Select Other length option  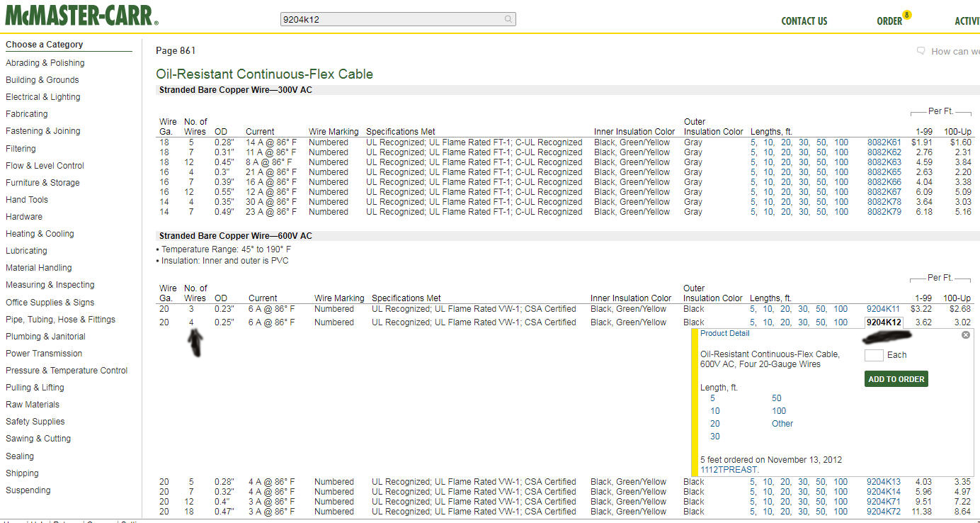[x=782, y=424]
